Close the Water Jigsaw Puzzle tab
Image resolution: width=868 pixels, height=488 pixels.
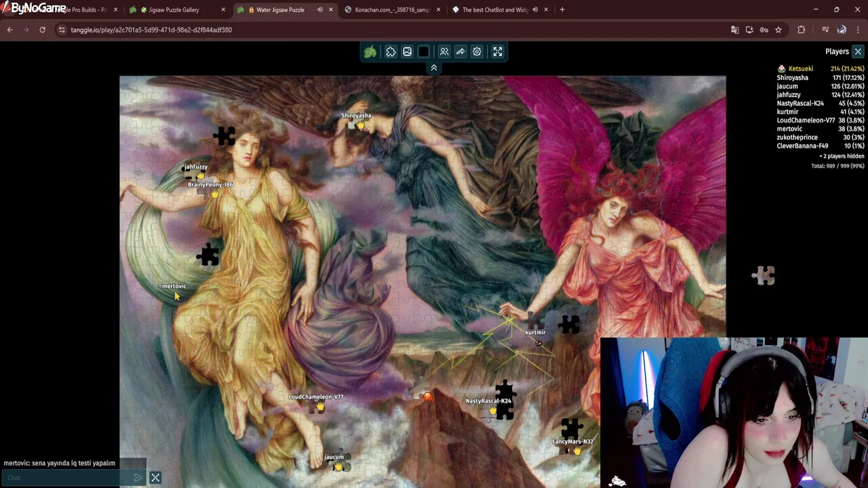331,9
